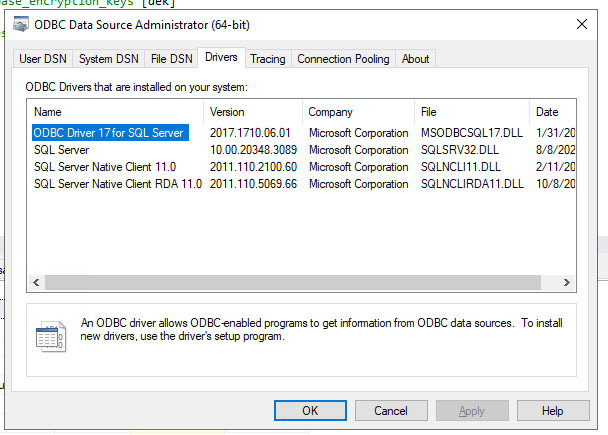Go to the Tracing tab

(x=267, y=59)
